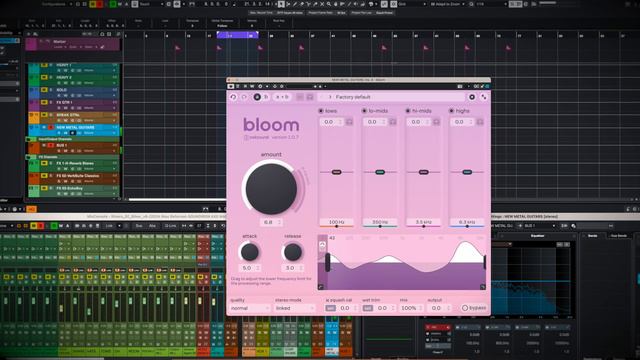Click the plugin host power icon above bloom
Image resolution: width=640 pixels, height=360 pixels.
coord(231,87)
